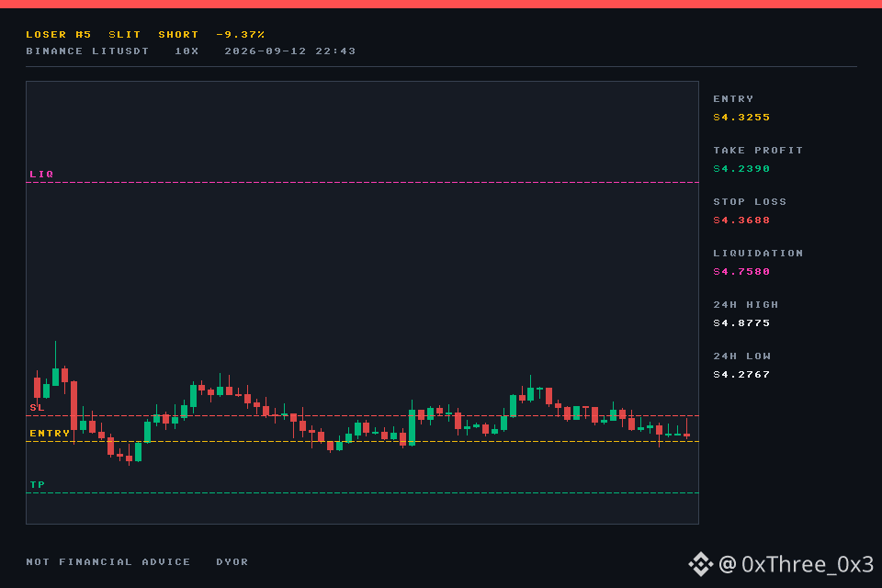Select the tall green candle with longest wick
882x588 pixels.
[x=56, y=364]
